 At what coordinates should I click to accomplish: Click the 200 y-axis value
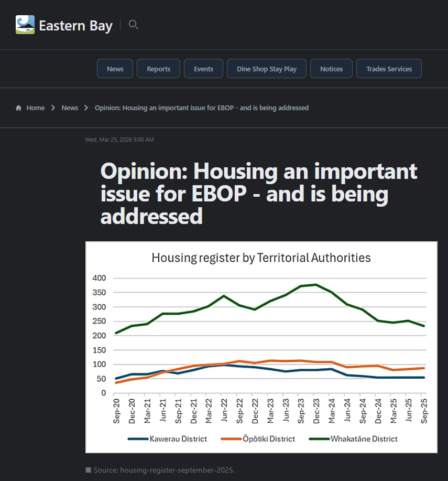99,336
